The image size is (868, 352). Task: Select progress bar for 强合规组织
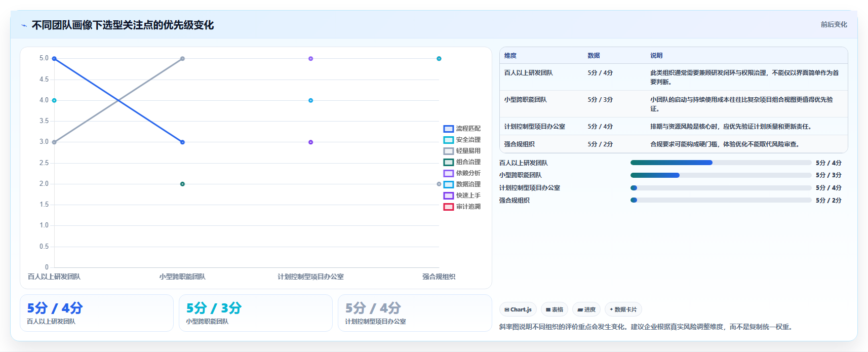coord(721,200)
